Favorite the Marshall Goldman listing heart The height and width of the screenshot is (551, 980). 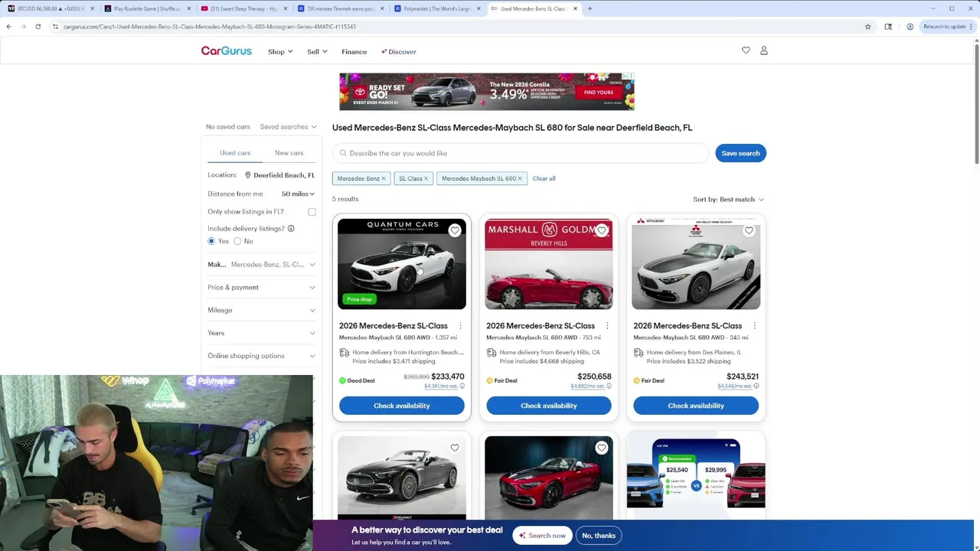click(602, 230)
